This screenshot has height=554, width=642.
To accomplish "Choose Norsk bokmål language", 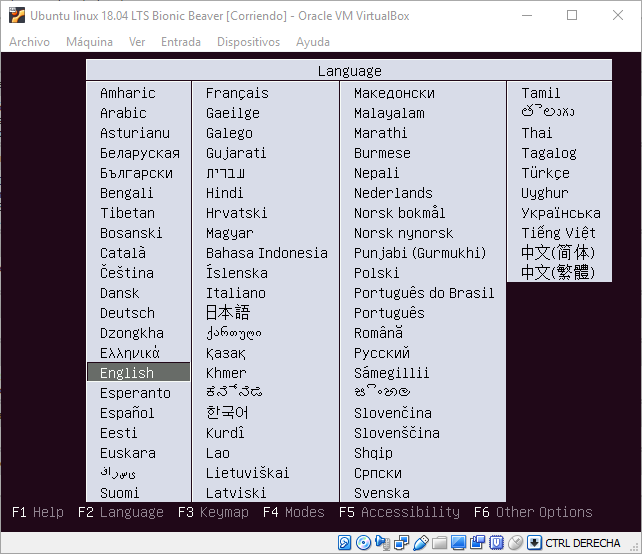I will pyautogui.click(x=399, y=213).
